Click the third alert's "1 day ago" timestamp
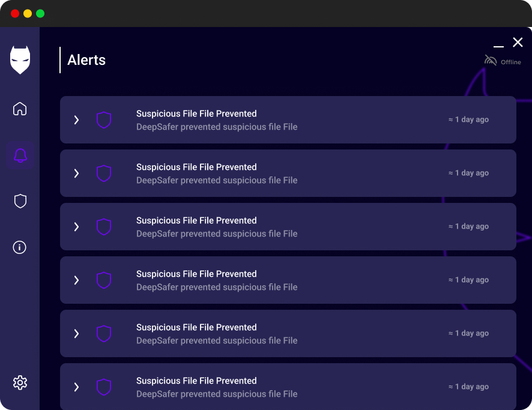Viewport: 532px width, 410px height. (469, 226)
